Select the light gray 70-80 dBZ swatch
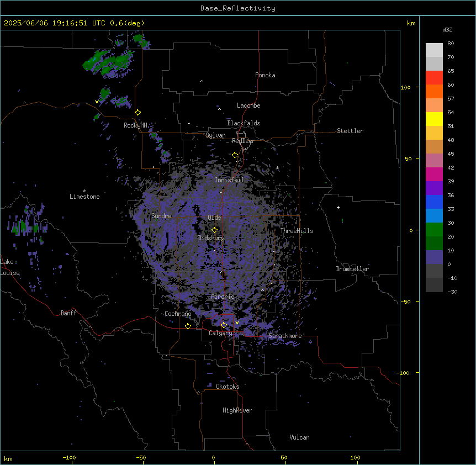Viewport: 476px width, 465px height. click(434, 50)
